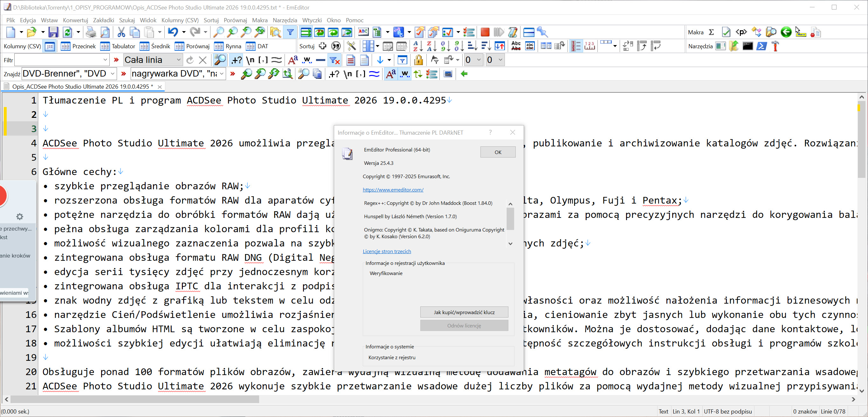868x417 pixels.
Task: Open the Narzędzia menu
Action: tap(284, 20)
